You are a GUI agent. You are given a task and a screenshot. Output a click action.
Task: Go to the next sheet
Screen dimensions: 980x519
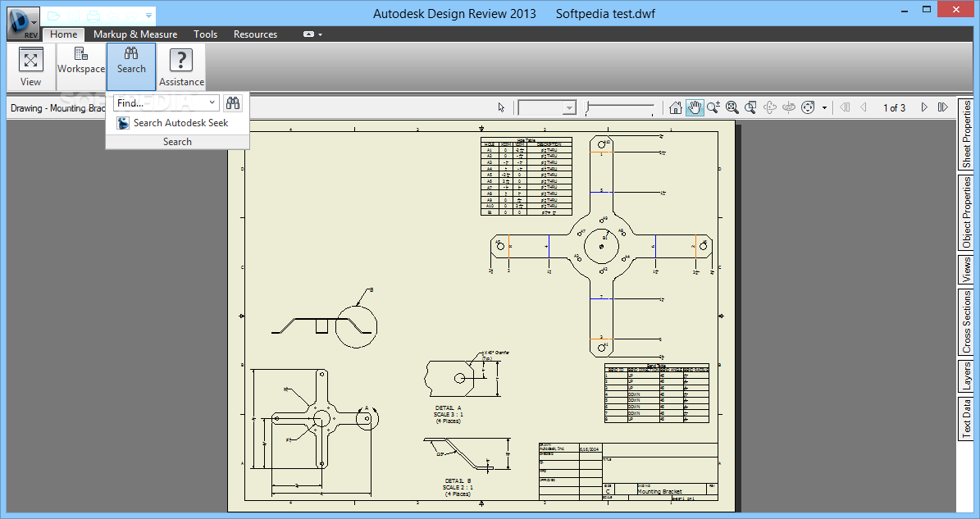point(924,107)
